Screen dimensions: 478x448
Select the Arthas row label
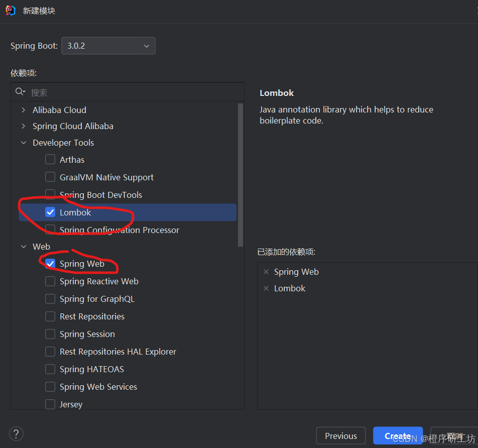coord(72,160)
